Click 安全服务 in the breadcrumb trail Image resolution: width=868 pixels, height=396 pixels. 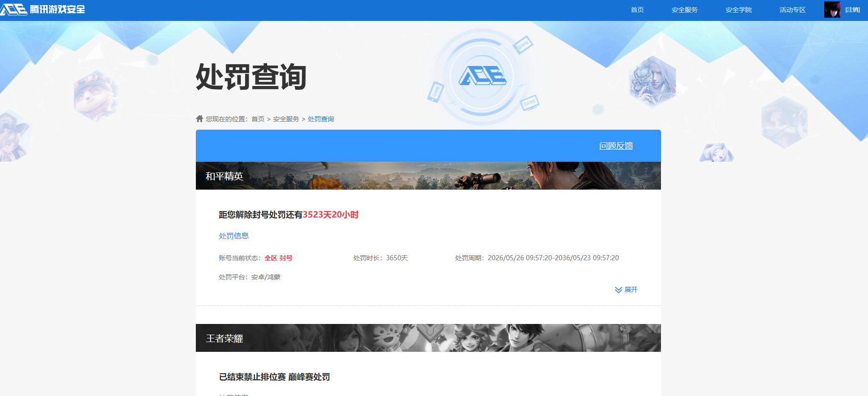coord(286,119)
